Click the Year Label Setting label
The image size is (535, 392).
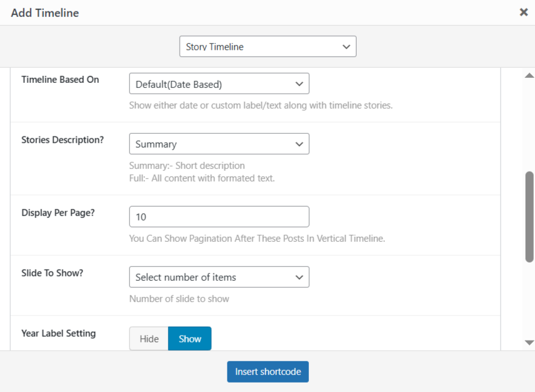[x=58, y=334]
